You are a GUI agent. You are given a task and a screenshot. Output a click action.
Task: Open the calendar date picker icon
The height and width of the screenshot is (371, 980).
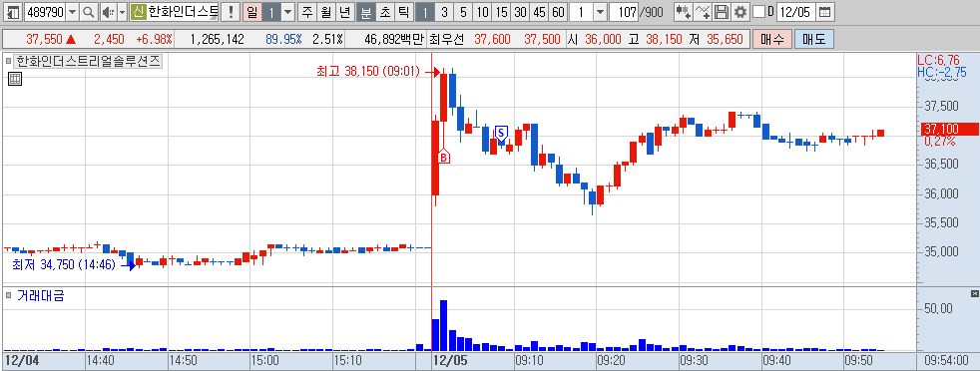coord(825,11)
